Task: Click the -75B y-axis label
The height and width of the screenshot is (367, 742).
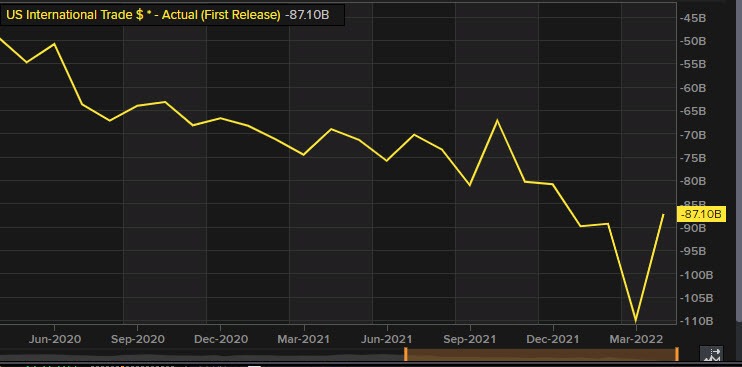Action: (x=694, y=158)
